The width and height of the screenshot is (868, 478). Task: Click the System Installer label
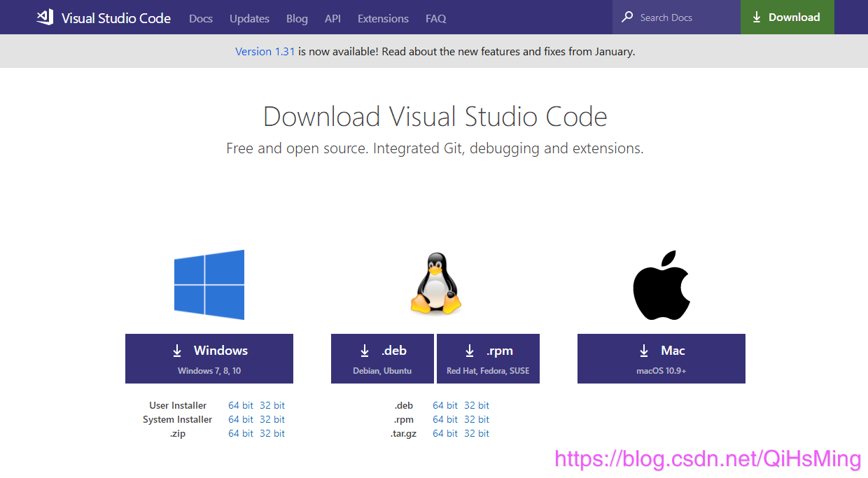click(177, 419)
